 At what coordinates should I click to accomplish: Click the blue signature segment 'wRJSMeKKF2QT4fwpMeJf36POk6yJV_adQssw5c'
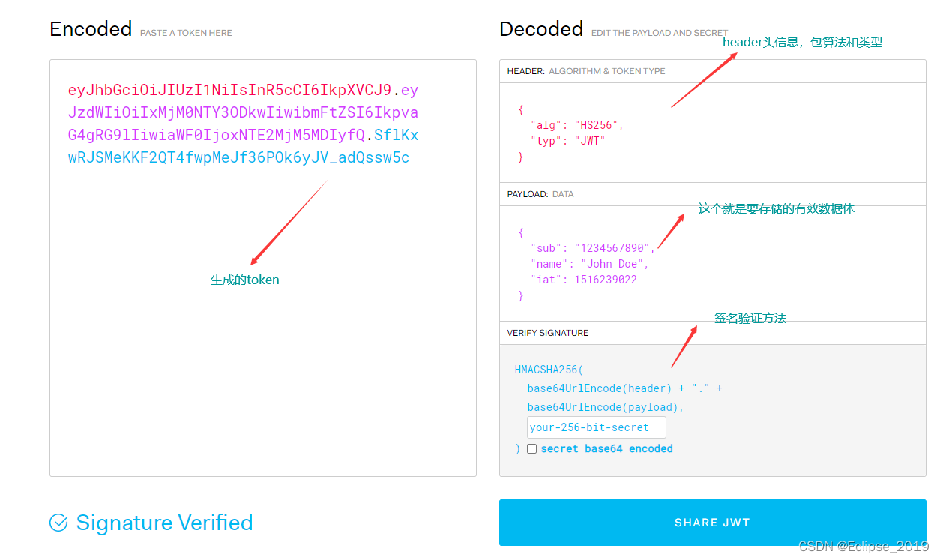pos(239,158)
